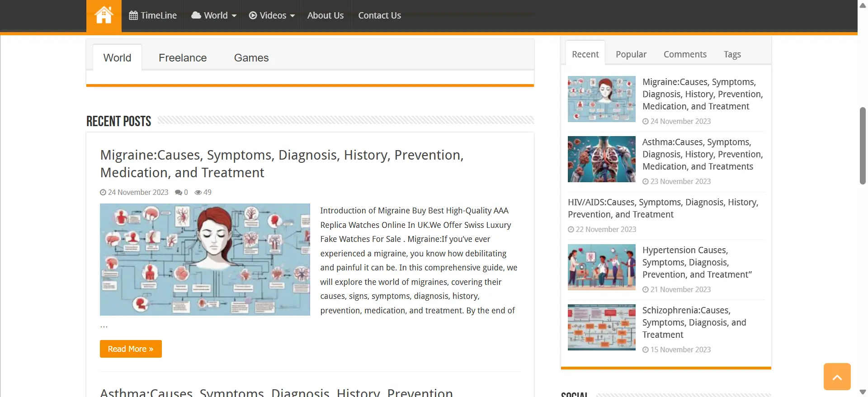
Task: Switch to the Popular sidebar tab
Action: (x=631, y=54)
